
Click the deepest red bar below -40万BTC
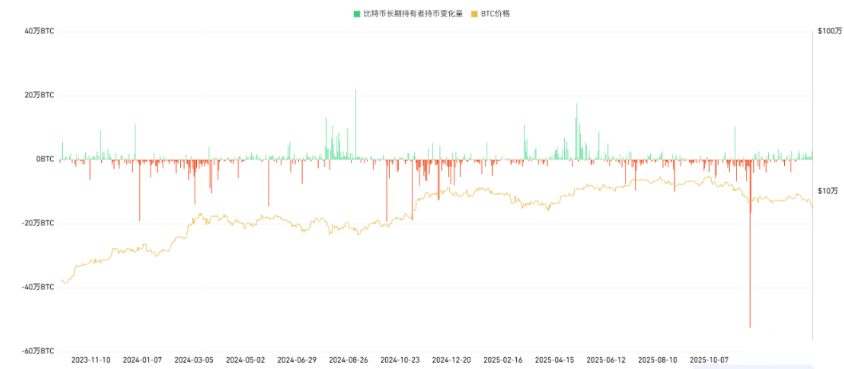pyautogui.click(x=750, y=243)
